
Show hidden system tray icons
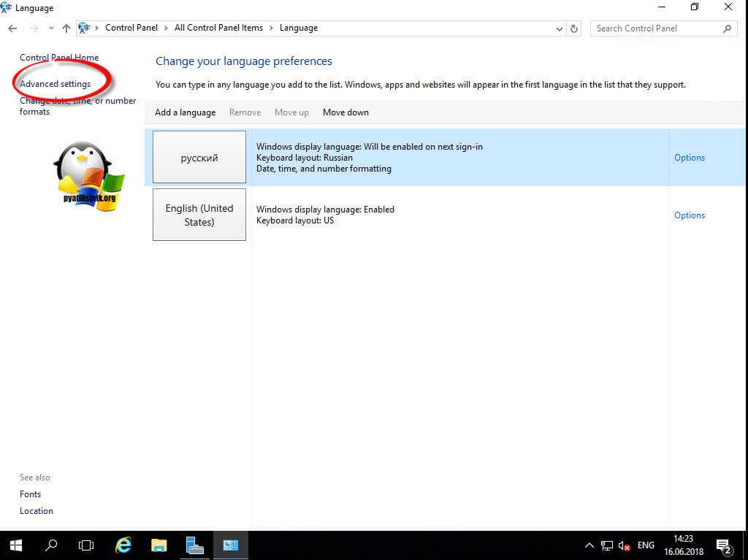point(589,545)
